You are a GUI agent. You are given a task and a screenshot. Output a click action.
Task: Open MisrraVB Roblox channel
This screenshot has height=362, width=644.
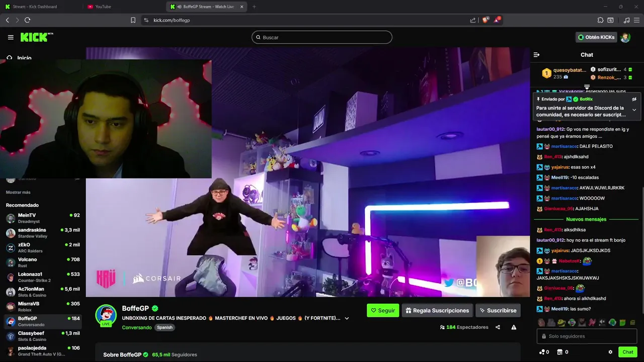pyautogui.click(x=43, y=307)
